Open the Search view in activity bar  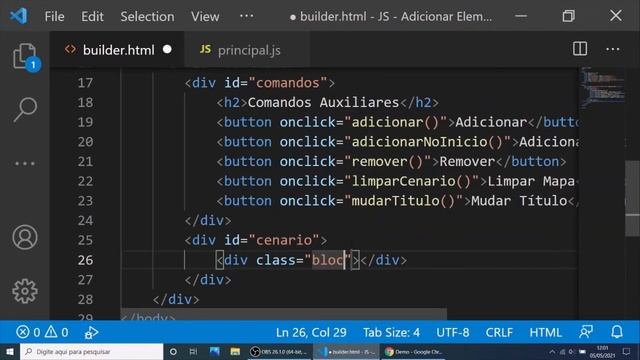tap(25, 109)
